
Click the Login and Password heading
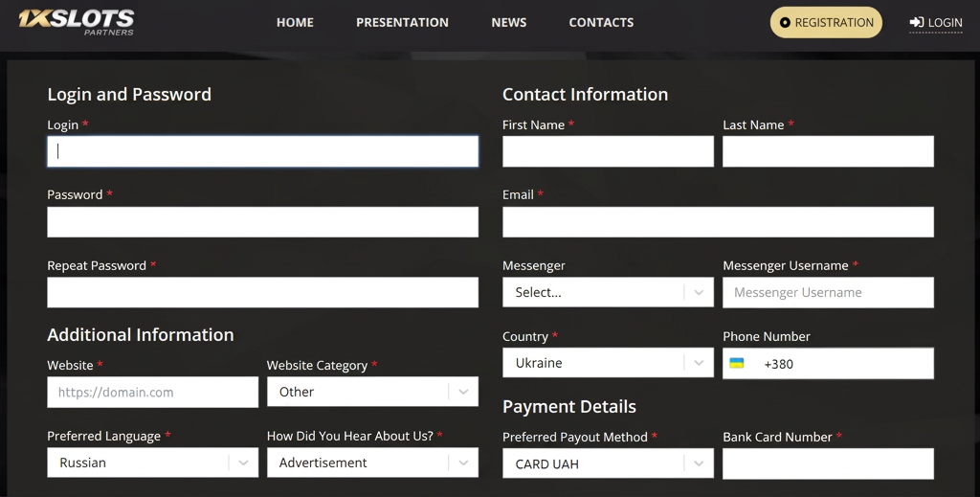(x=129, y=95)
